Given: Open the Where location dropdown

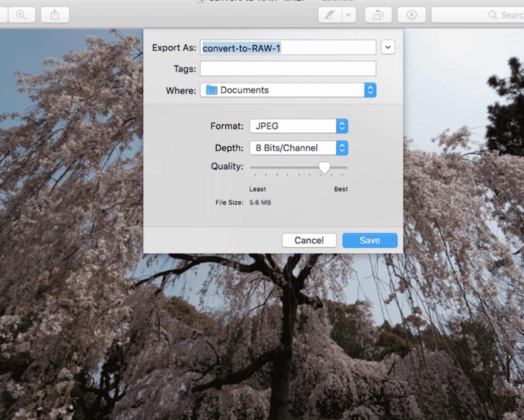Looking at the screenshot, I should click(x=370, y=90).
